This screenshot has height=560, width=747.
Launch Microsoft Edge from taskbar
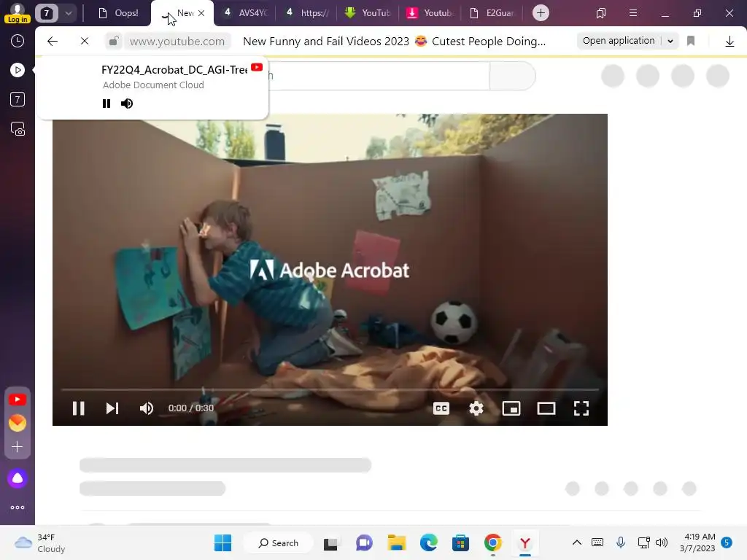429,542
